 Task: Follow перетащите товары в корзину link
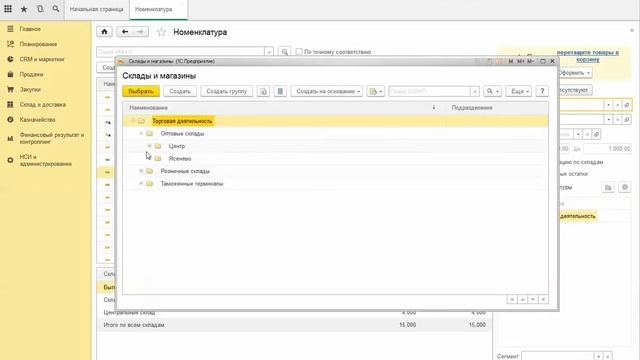[588, 56]
